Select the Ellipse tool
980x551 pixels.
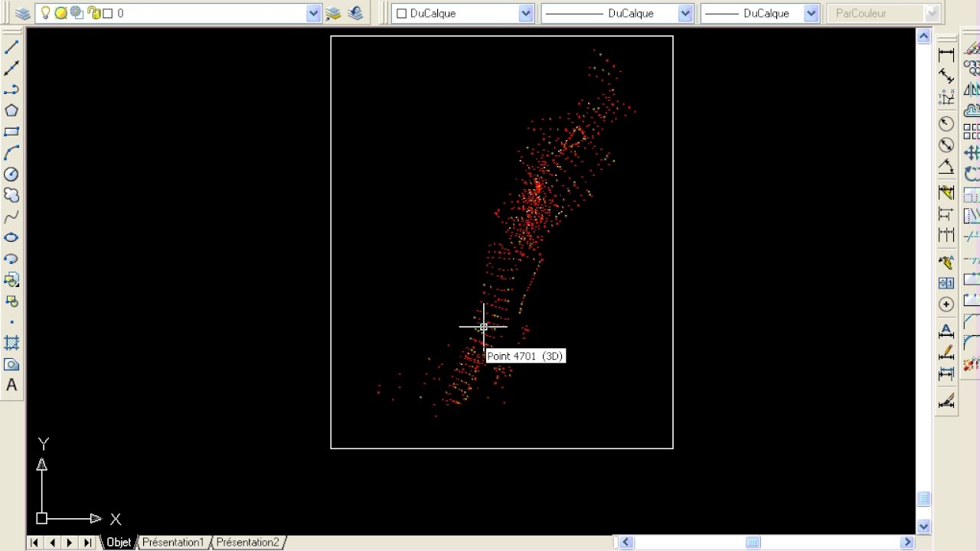point(11,237)
